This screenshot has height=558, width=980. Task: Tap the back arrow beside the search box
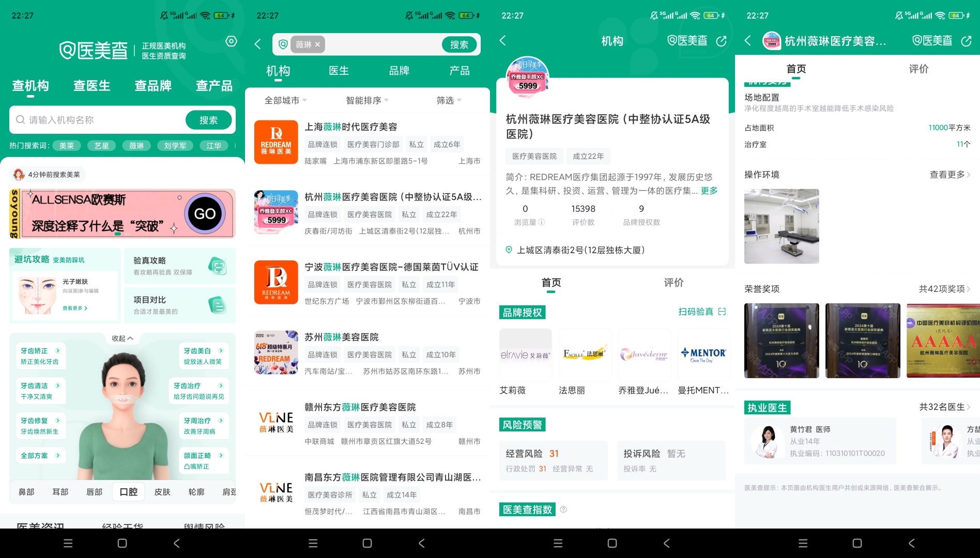click(257, 44)
